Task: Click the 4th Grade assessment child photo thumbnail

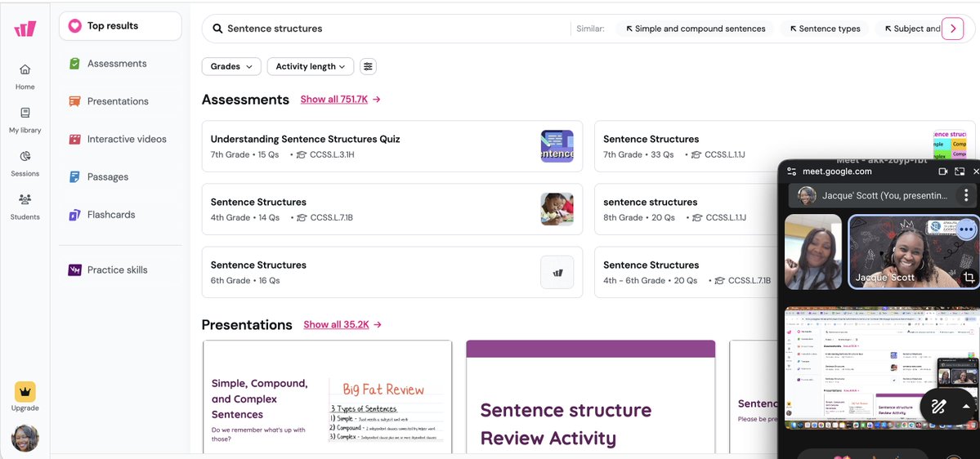Action: tap(557, 209)
